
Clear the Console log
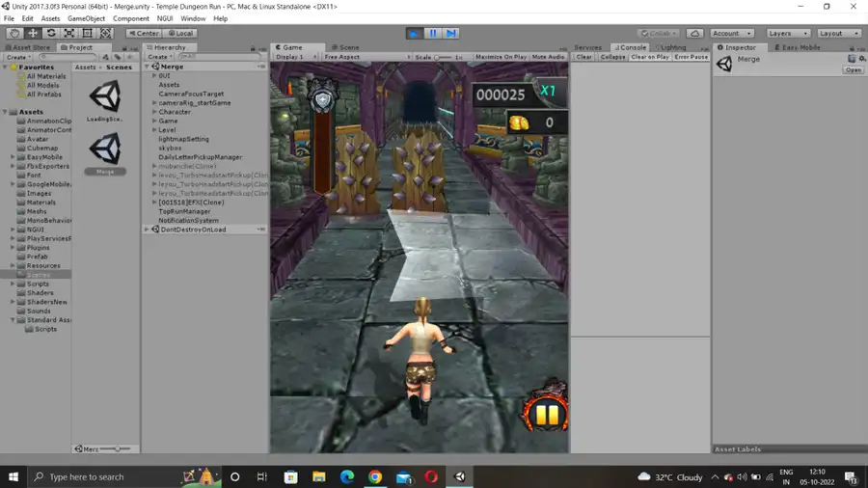point(584,57)
